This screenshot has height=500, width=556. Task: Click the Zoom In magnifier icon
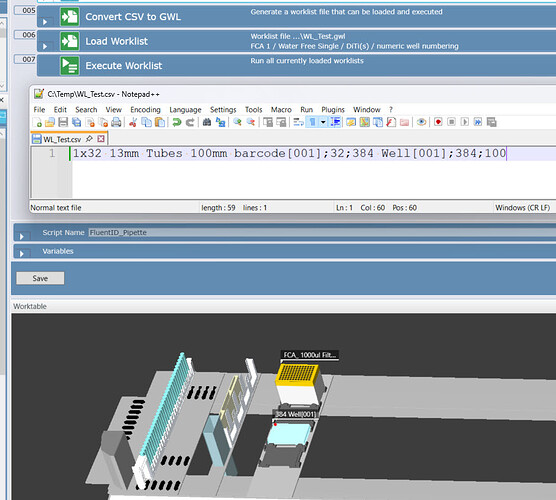tap(237, 122)
